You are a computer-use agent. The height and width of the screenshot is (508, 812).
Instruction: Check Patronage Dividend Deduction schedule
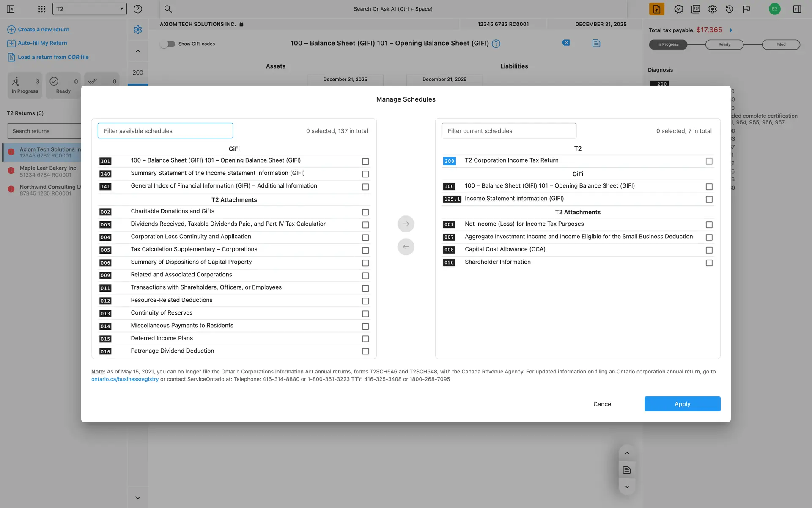coord(365,351)
